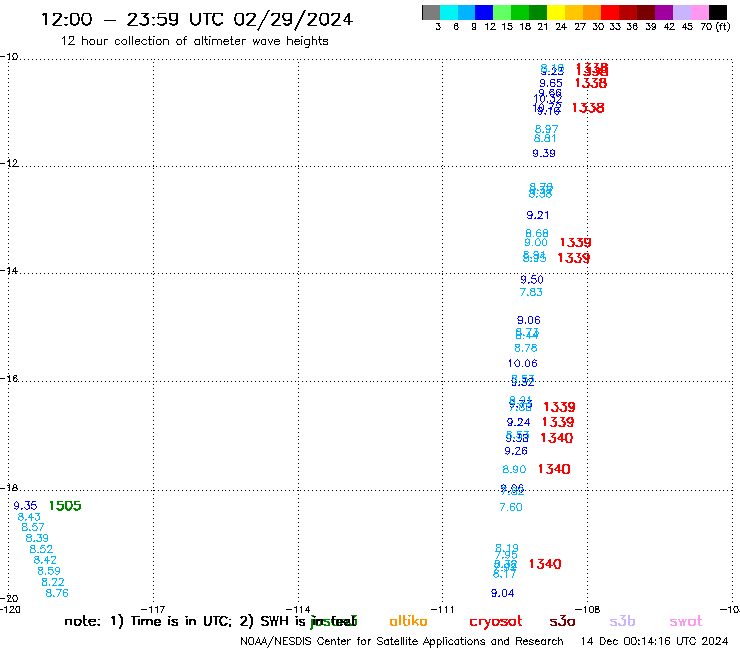Click the 1339 time label beside 9.24
The width and height of the screenshot is (740, 650).
pos(558,422)
